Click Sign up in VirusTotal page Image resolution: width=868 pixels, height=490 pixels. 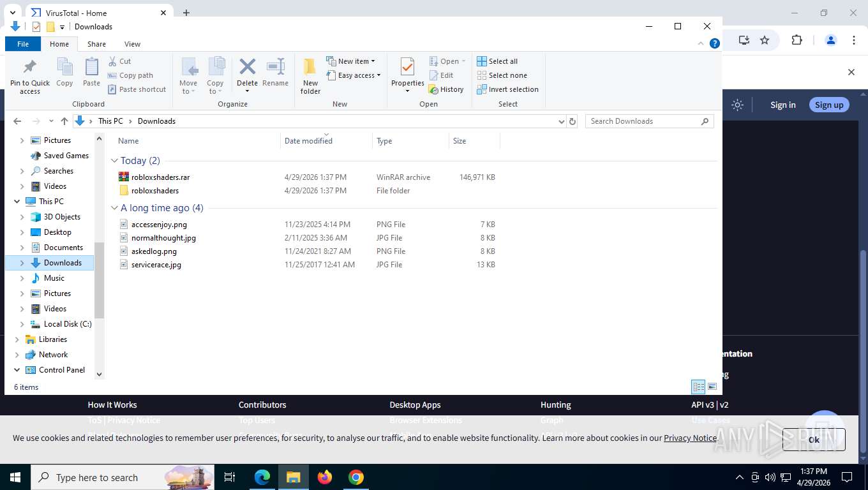[x=829, y=105]
